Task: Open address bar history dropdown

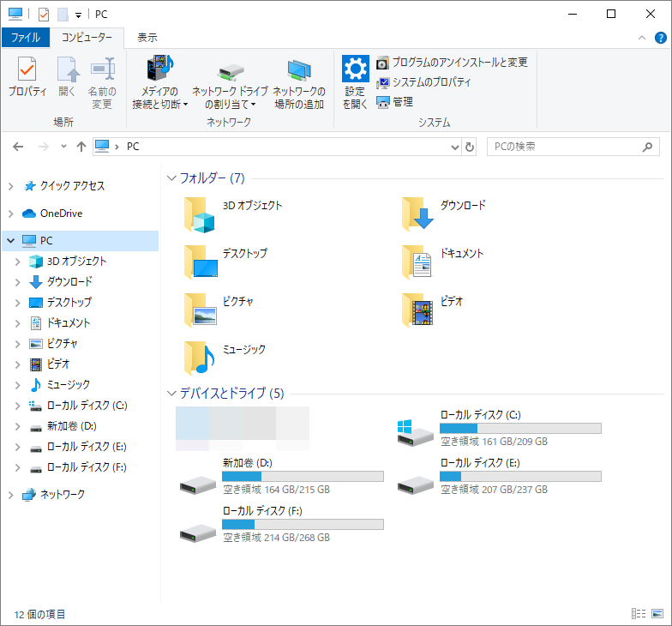Action: [x=455, y=147]
